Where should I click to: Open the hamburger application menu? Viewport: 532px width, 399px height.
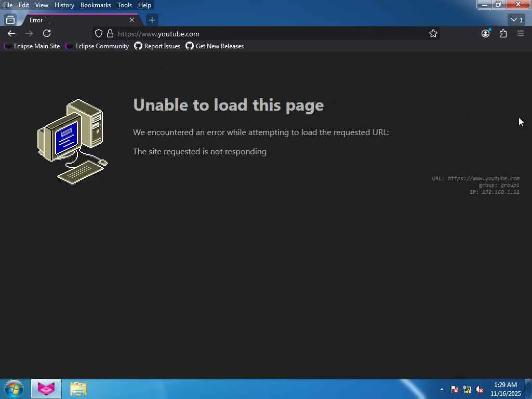tap(521, 33)
